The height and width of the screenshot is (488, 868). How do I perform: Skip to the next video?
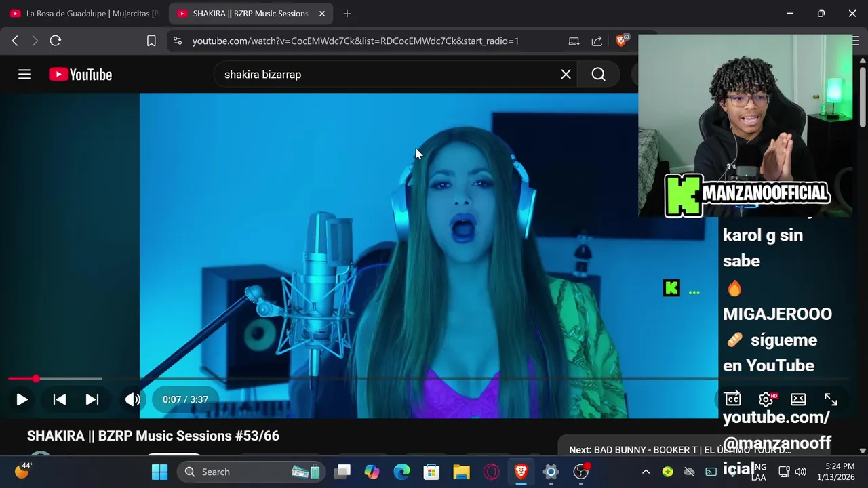click(x=92, y=399)
